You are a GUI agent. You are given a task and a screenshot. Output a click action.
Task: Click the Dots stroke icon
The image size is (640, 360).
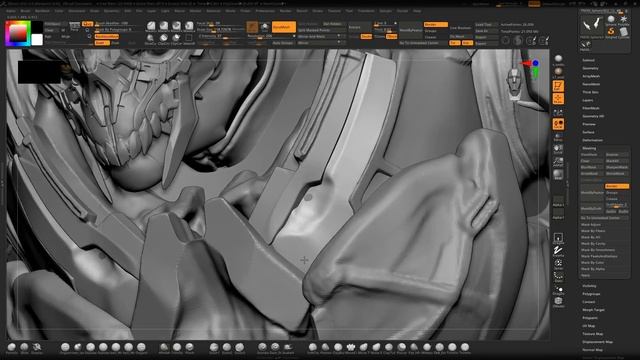tap(558, 276)
